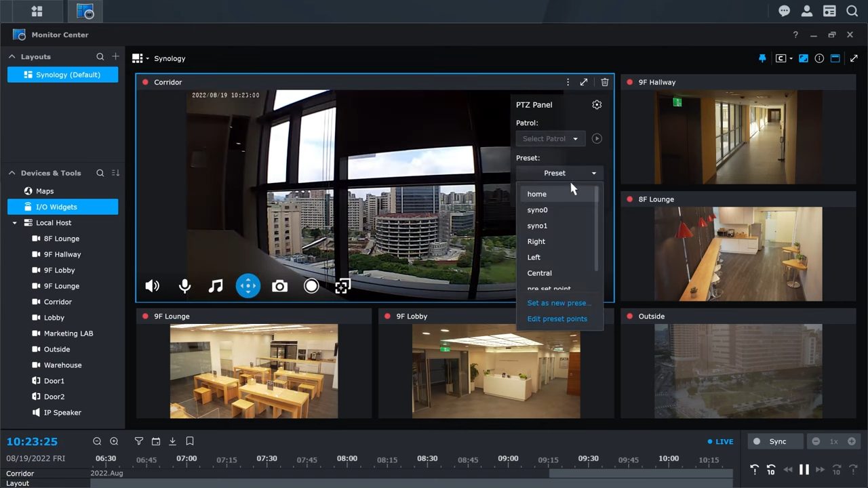This screenshot has height=488, width=868.
Task: Click 'Set as new preset' link
Action: [559, 303]
